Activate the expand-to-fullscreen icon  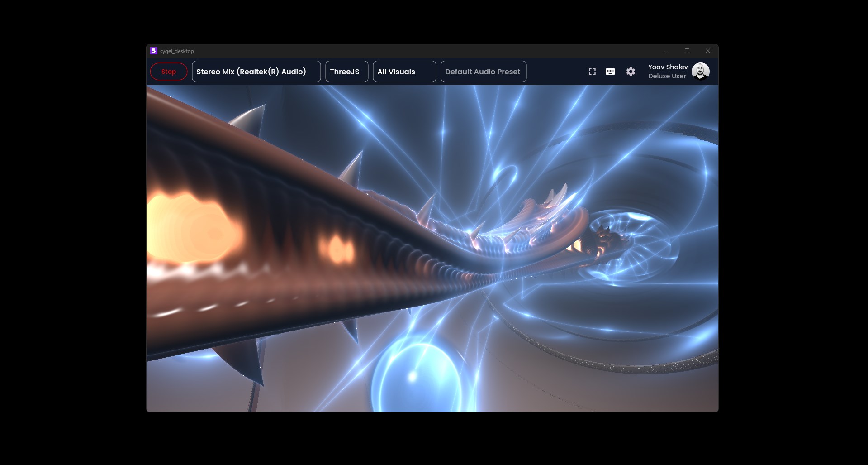point(592,71)
